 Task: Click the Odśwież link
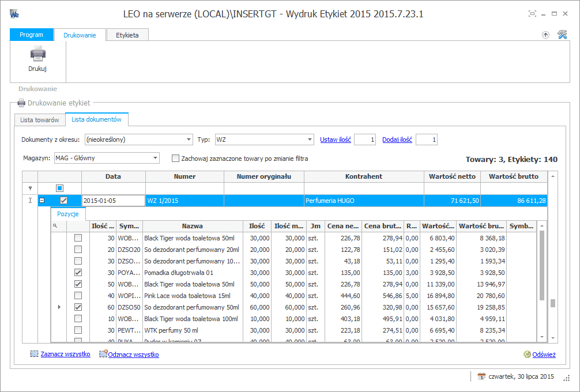[544, 355]
